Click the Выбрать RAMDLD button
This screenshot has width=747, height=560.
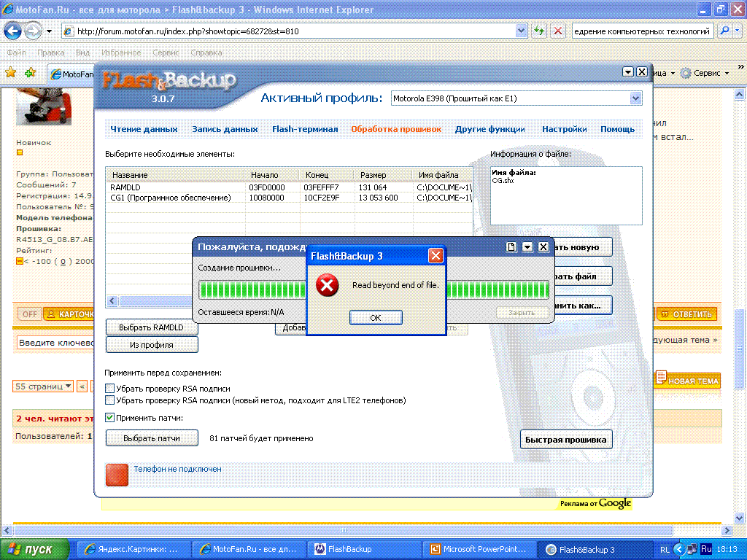pyautogui.click(x=152, y=327)
